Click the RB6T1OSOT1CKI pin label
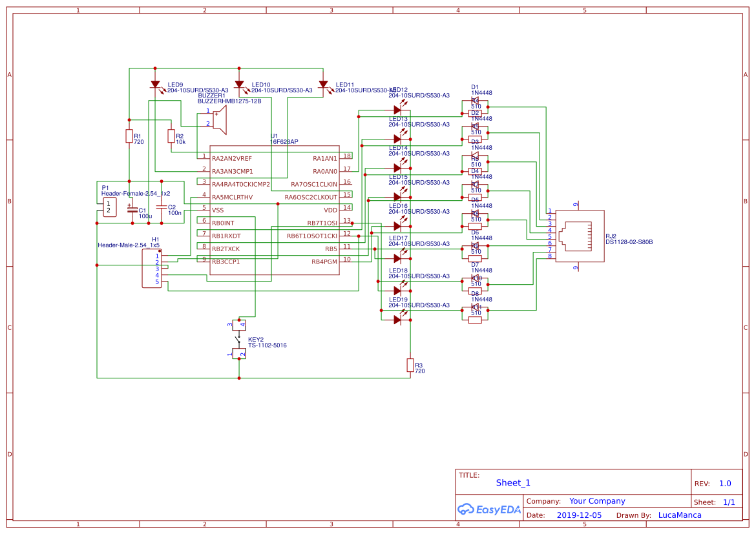Image resolution: width=756 pixels, height=534 pixels. point(312,236)
